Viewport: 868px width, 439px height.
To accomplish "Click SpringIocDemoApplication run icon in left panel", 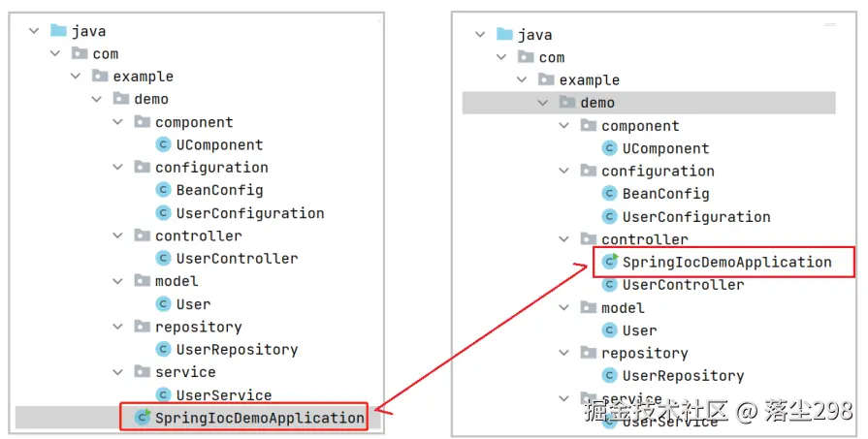I will (x=143, y=418).
